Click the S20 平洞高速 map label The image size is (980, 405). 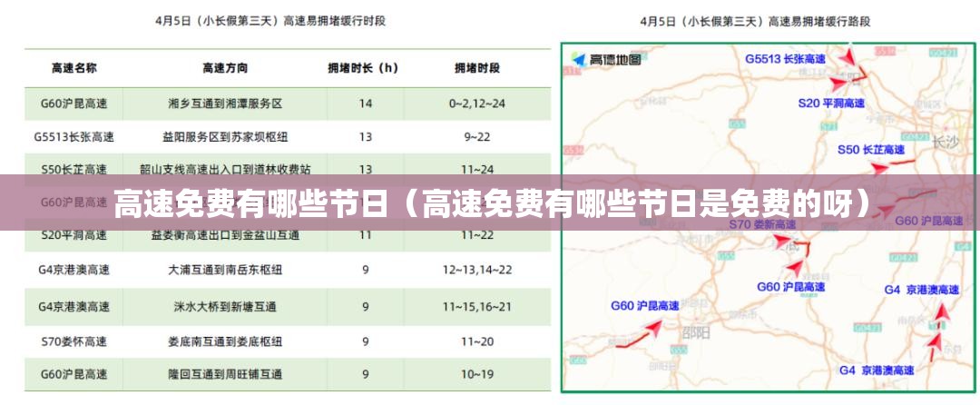pos(831,104)
